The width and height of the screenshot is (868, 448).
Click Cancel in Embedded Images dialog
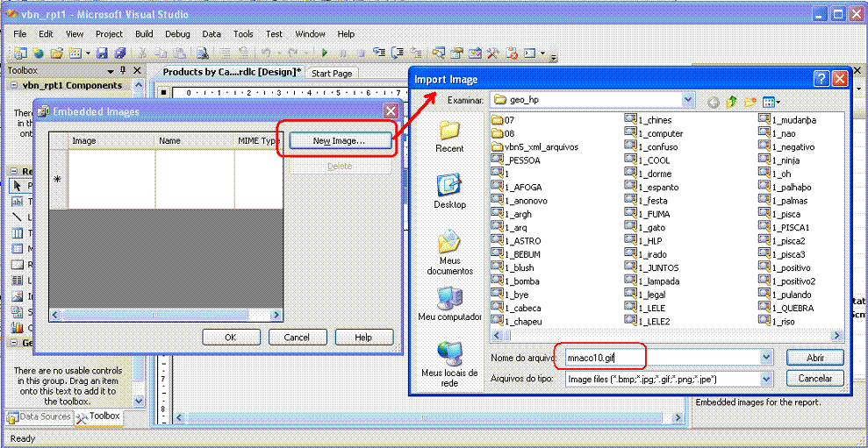297,337
